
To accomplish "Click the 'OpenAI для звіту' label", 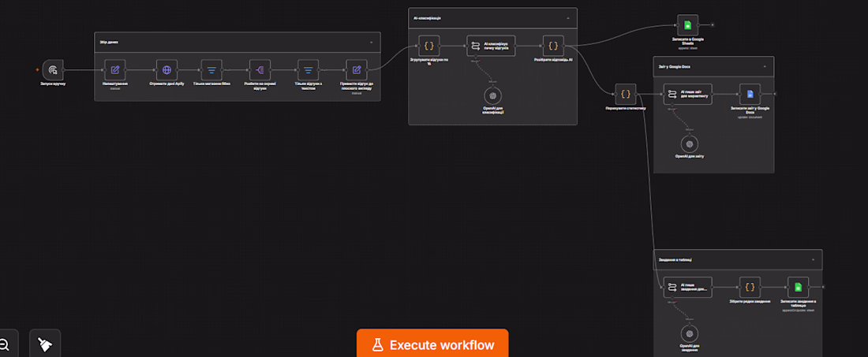I will (689, 156).
